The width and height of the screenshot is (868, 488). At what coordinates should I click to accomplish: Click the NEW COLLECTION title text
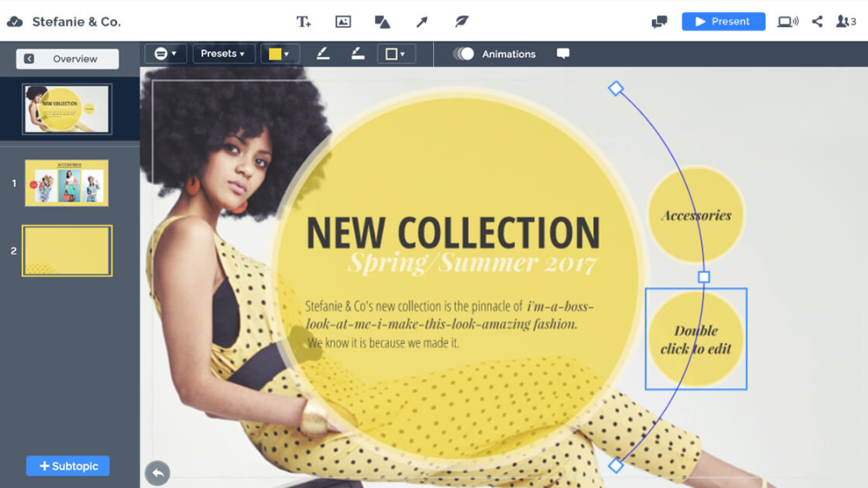pyautogui.click(x=453, y=233)
